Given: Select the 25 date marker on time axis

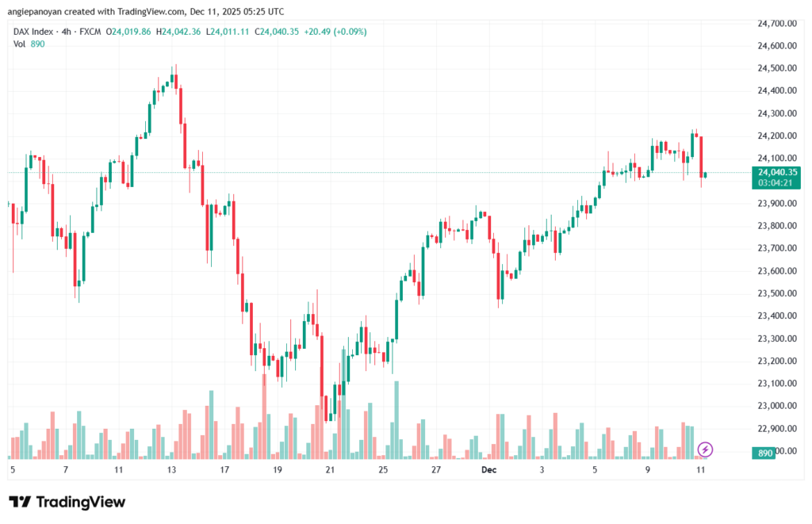Looking at the screenshot, I should [x=383, y=469].
